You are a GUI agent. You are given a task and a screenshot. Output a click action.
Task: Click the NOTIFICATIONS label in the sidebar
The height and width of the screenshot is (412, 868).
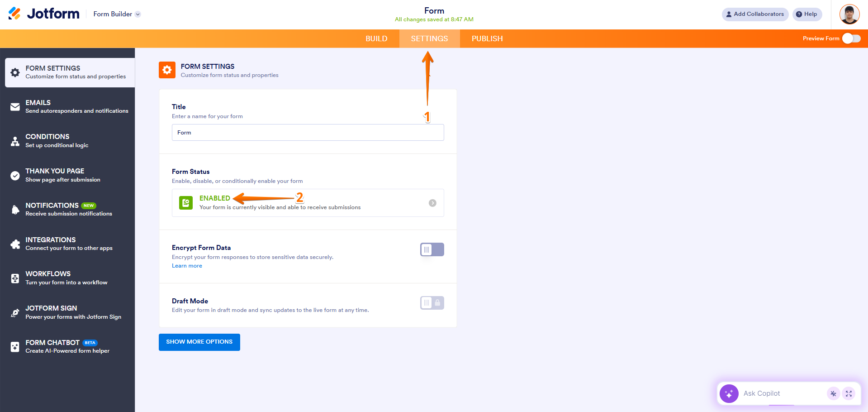pyautogui.click(x=52, y=206)
